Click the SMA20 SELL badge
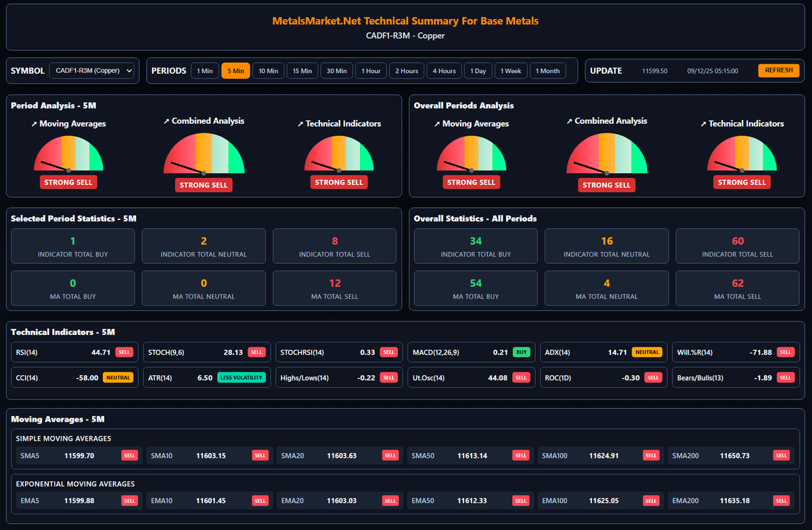This screenshot has height=530, width=812. pyautogui.click(x=390, y=456)
